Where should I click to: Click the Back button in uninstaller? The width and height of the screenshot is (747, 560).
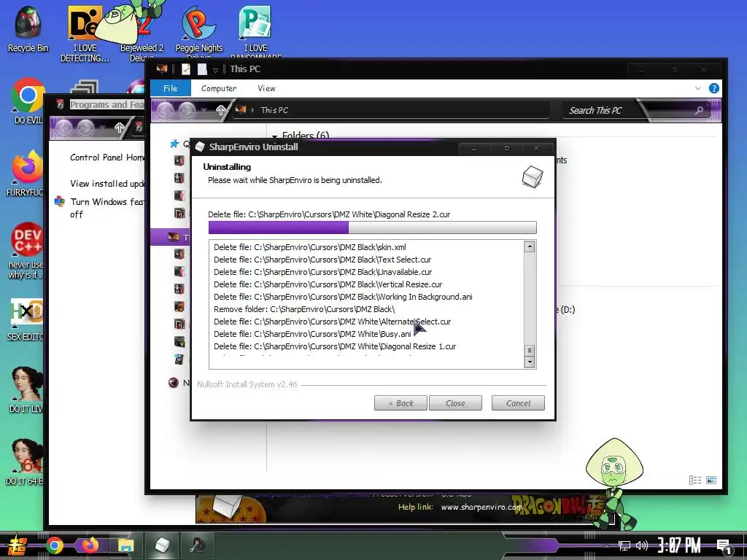click(x=400, y=403)
